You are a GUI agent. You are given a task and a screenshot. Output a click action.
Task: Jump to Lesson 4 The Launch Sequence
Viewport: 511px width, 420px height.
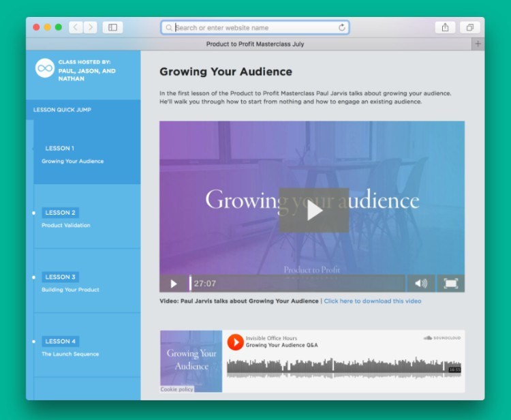87,345
